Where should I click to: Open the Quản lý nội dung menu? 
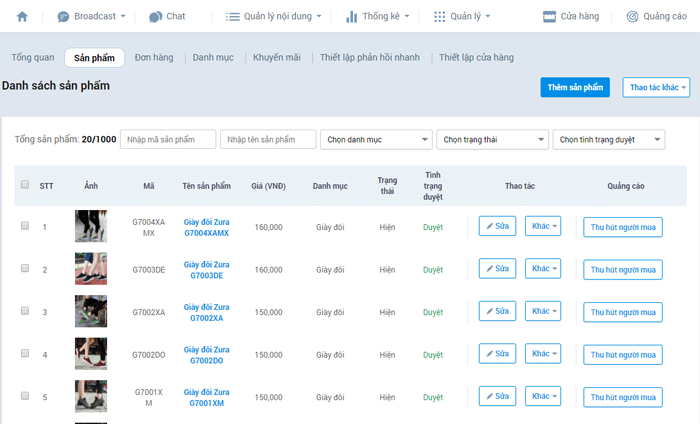click(273, 16)
